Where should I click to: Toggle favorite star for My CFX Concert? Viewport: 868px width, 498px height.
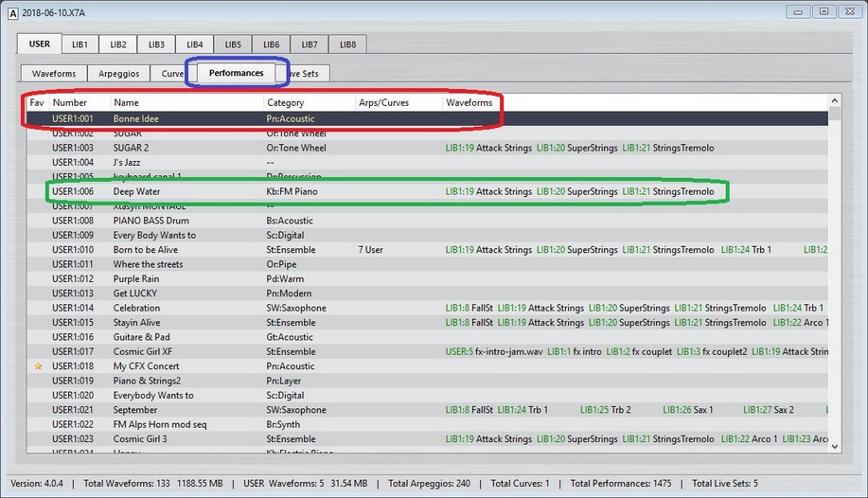[38, 366]
